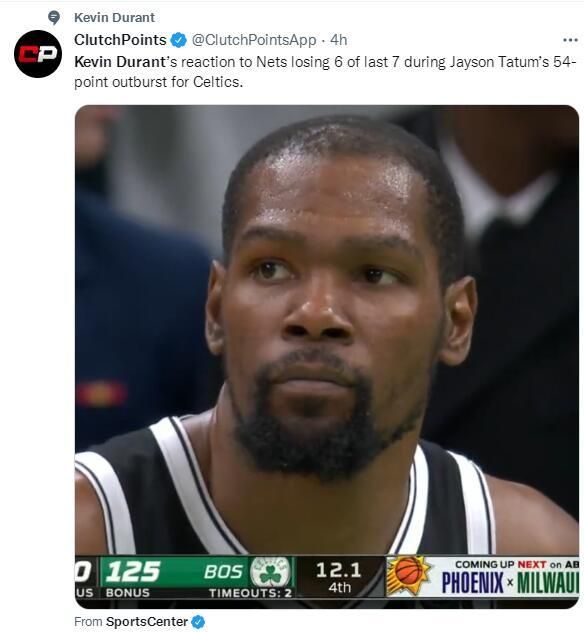Click the Phoenix Suns logo in the video

click(x=407, y=576)
